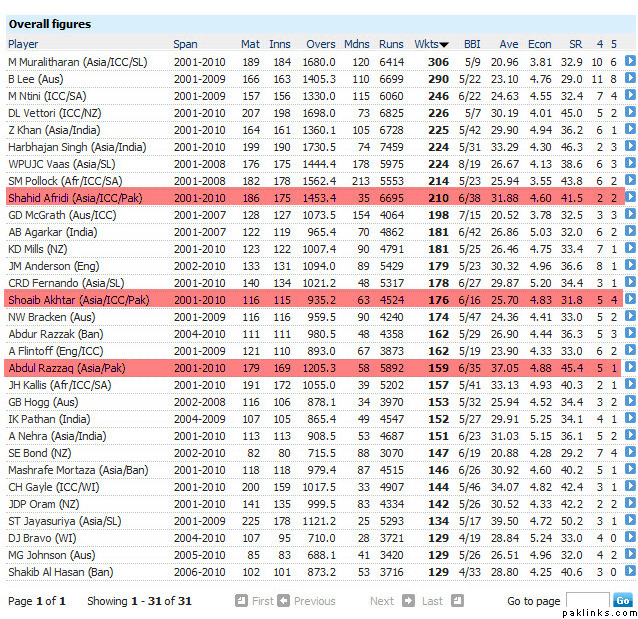
Task: Click the Runs column header
Action: (x=390, y=44)
